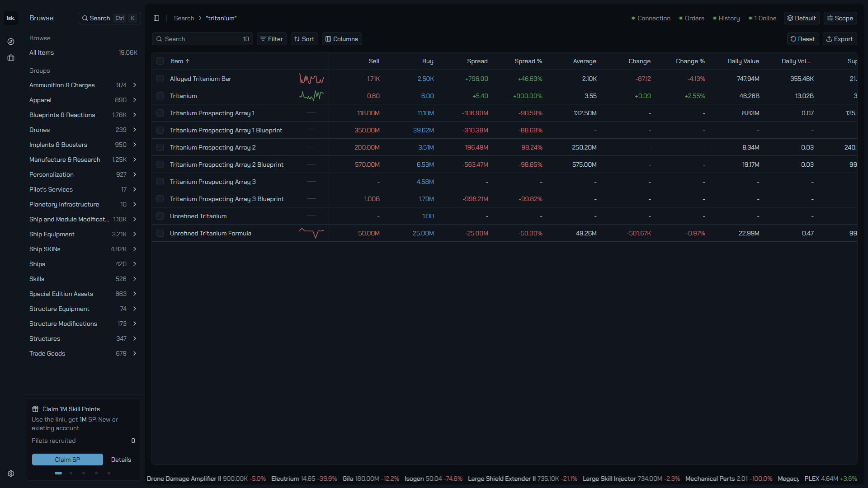Open the Scope button
The width and height of the screenshot is (868, 488).
(x=840, y=18)
